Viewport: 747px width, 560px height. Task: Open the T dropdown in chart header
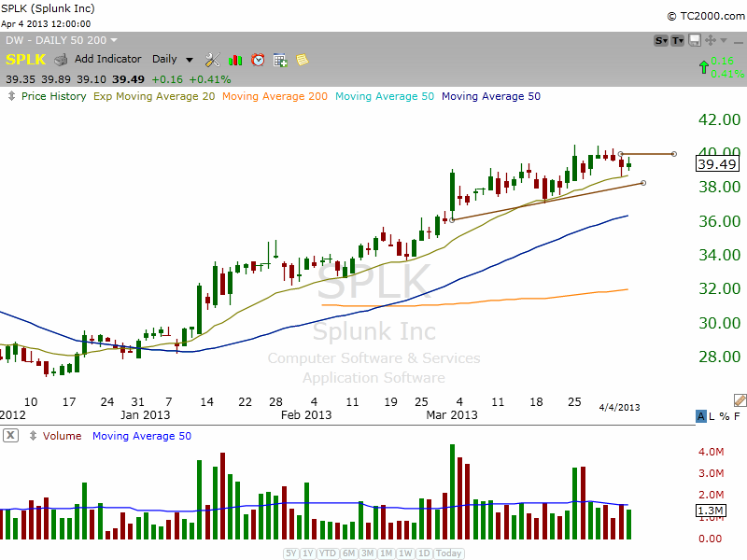click(x=678, y=40)
